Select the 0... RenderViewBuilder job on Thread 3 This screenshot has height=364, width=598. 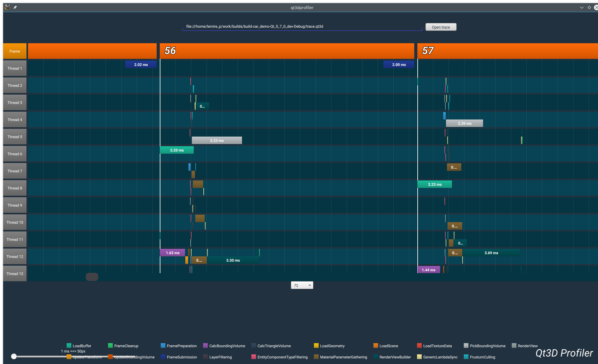[x=202, y=106]
